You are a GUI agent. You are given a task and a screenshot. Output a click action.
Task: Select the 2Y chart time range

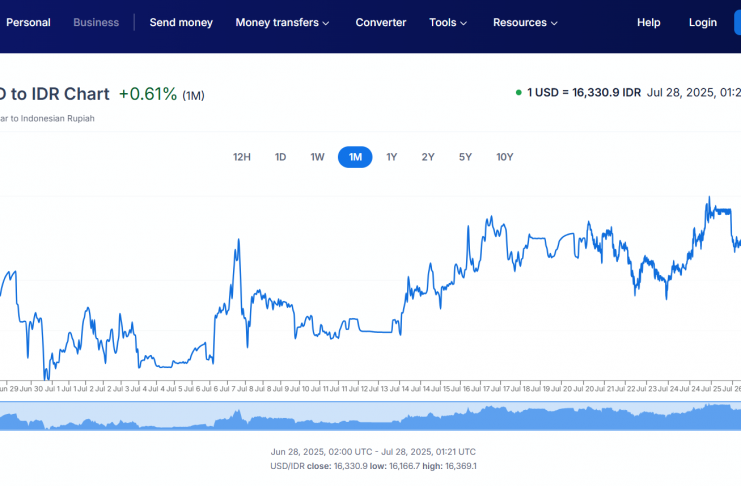(428, 157)
